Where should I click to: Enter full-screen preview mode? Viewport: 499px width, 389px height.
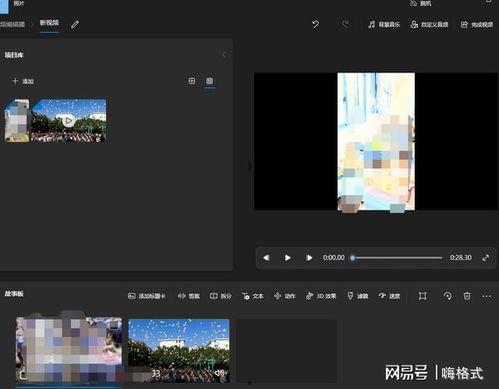pos(486,258)
